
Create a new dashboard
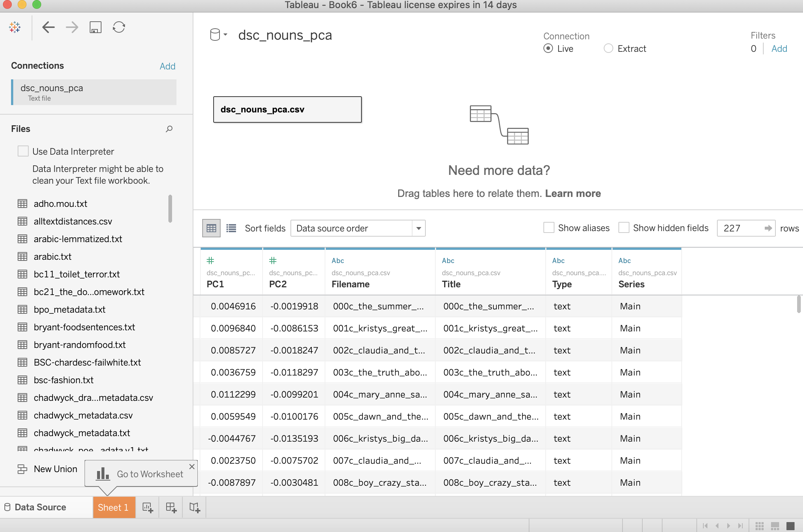tap(171, 507)
